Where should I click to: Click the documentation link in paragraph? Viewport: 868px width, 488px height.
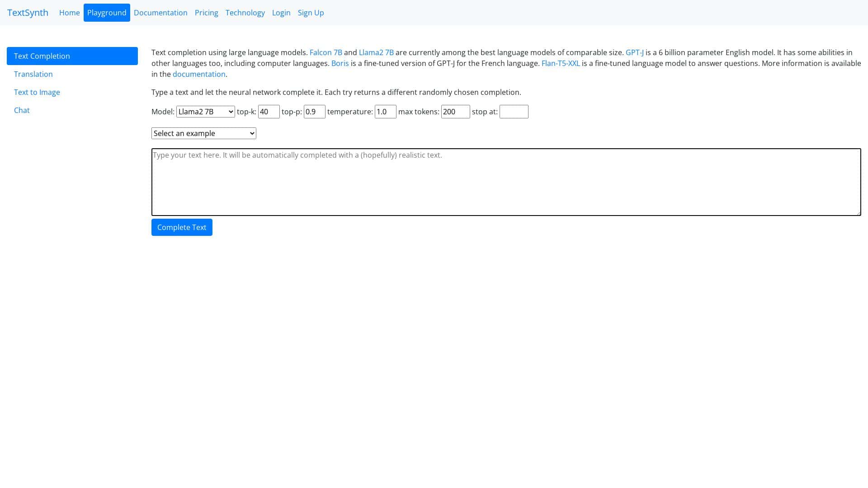pos(199,74)
